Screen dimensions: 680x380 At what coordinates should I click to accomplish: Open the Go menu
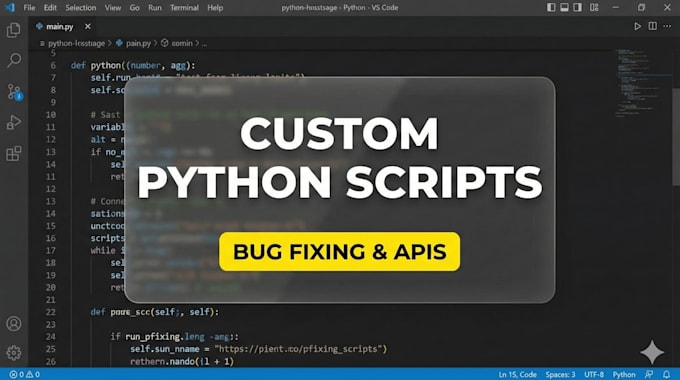(x=134, y=8)
